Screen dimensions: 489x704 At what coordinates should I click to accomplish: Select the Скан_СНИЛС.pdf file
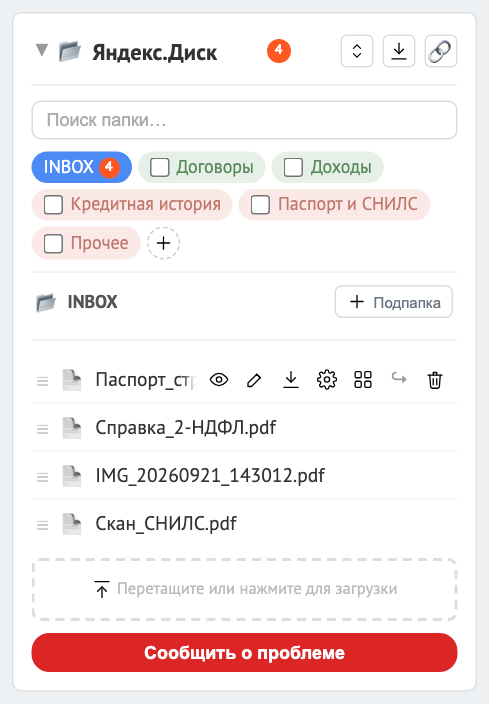(x=166, y=524)
